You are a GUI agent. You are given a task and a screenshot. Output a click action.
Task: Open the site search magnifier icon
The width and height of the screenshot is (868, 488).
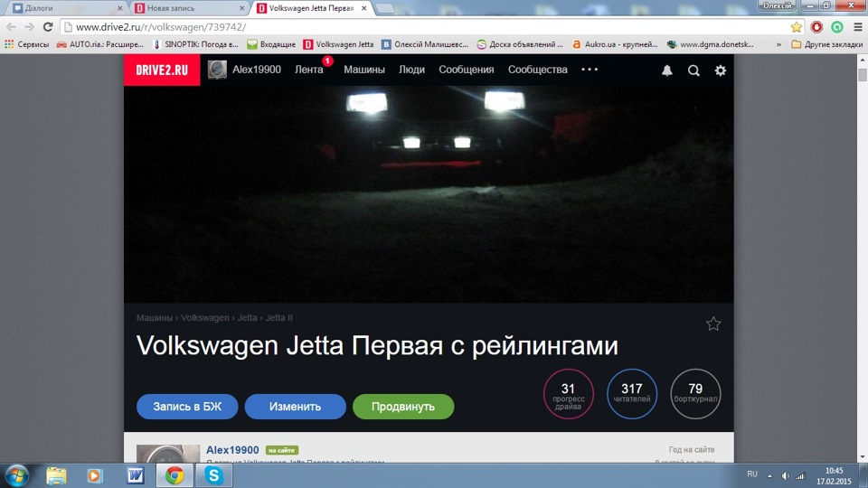pos(693,70)
